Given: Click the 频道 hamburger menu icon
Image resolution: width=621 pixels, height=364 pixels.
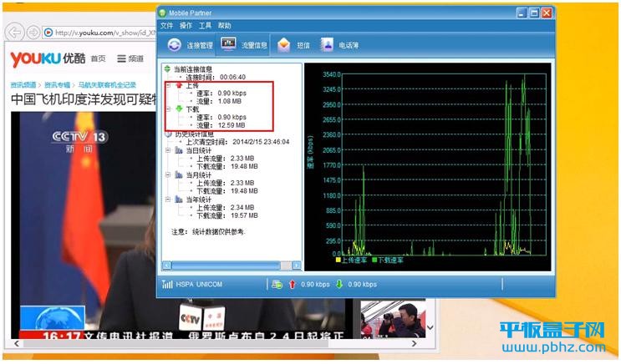Looking at the screenshot, I should [121, 58].
